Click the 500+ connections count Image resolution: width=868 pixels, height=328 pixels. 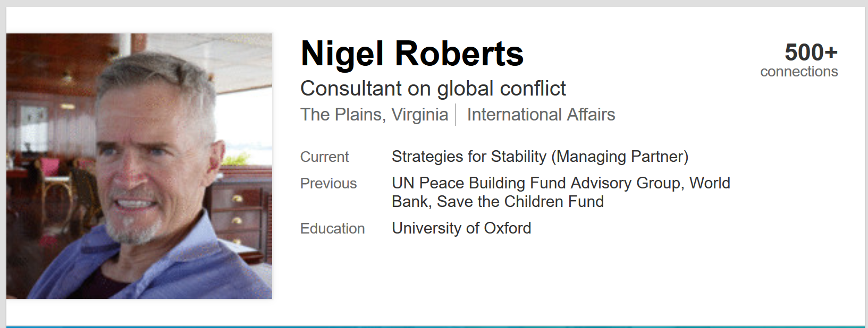click(811, 53)
